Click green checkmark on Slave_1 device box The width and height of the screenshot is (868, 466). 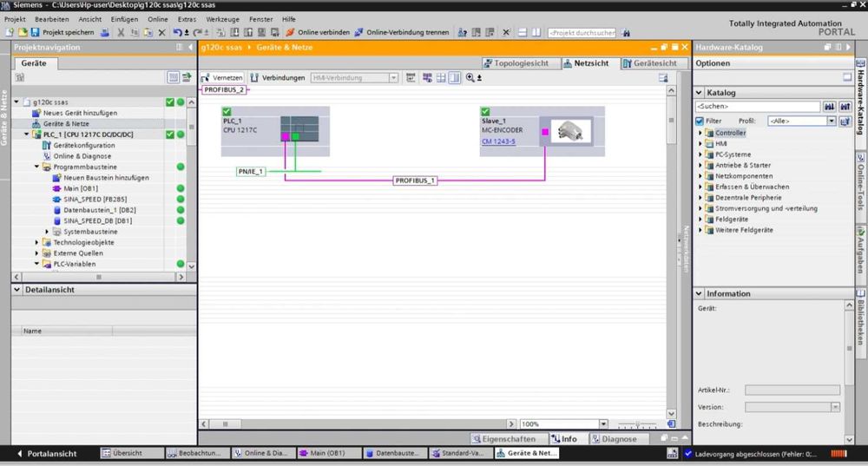pos(485,111)
